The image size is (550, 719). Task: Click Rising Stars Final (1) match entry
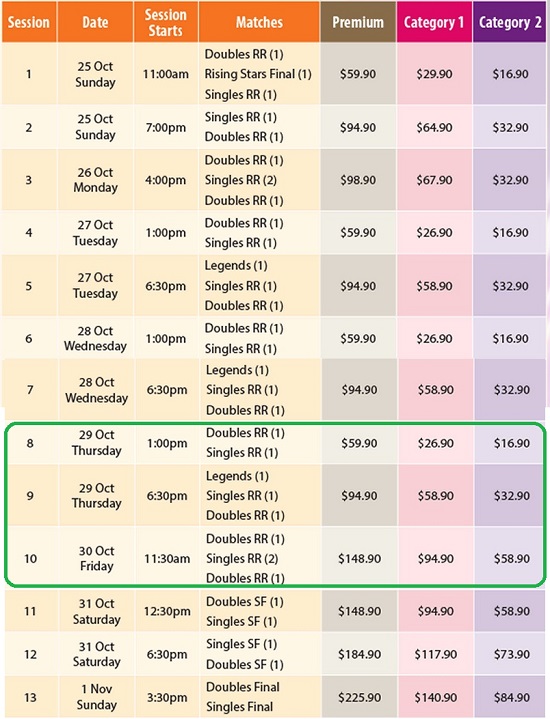pos(258,74)
